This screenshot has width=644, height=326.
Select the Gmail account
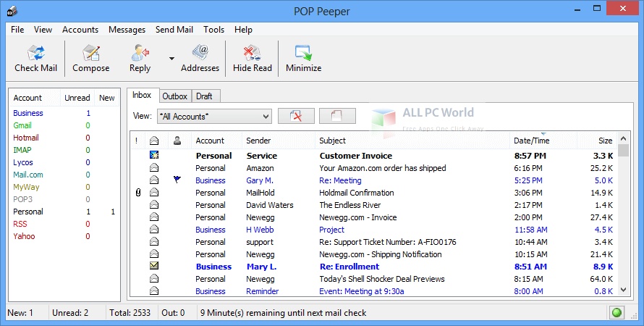pyautogui.click(x=22, y=125)
